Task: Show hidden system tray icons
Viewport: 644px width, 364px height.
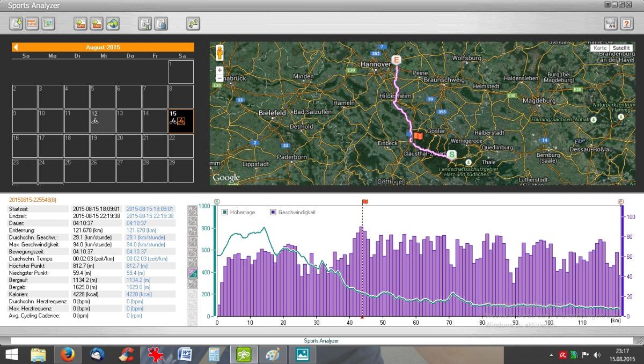Action: pos(551,355)
